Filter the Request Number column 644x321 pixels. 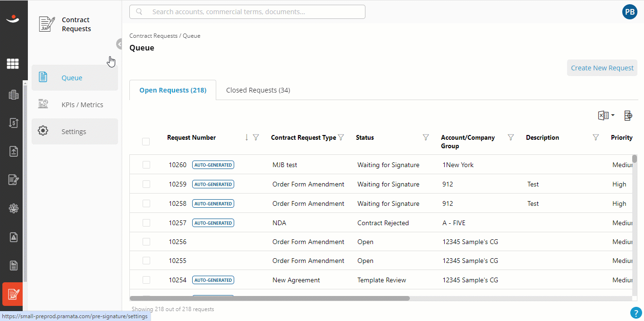click(x=256, y=137)
